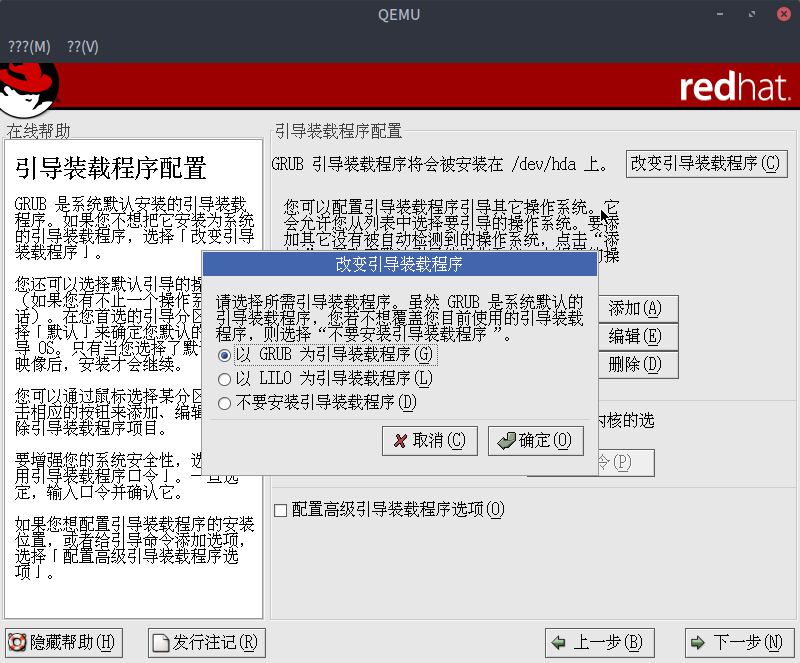The image size is (800, 663).
Task: Close the QEMU window
Action: click(x=784, y=14)
